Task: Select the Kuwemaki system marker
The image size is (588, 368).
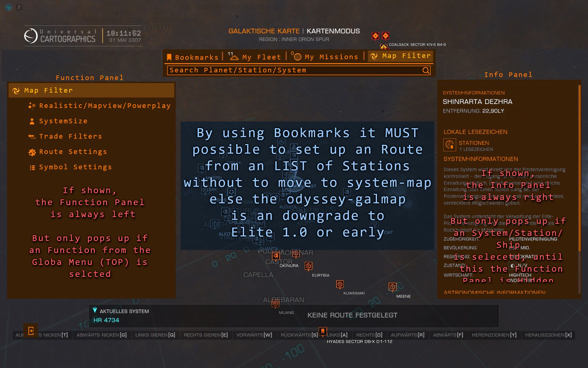Action: click(340, 284)
